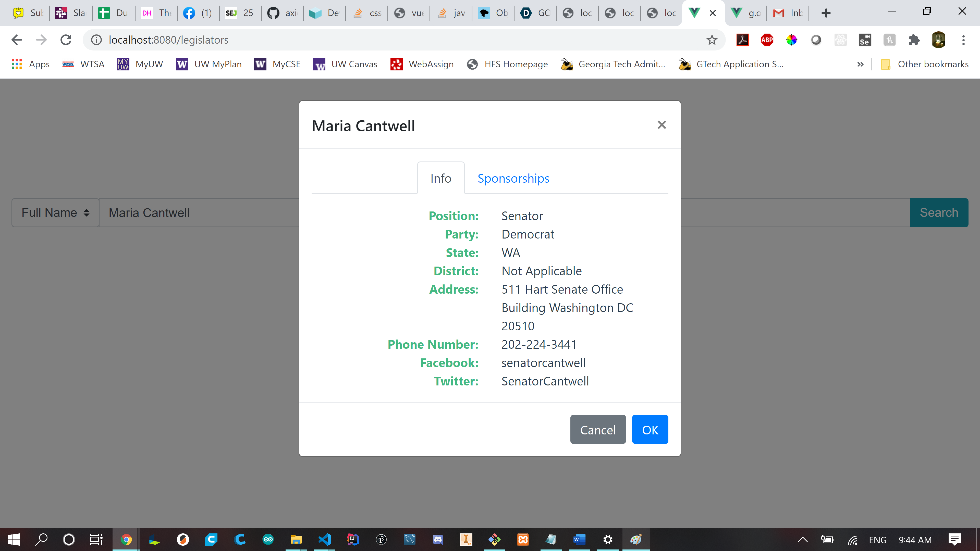Open the UW Canvas bookmark
This screenshot has width=980, height=551.
pos(345,64)
